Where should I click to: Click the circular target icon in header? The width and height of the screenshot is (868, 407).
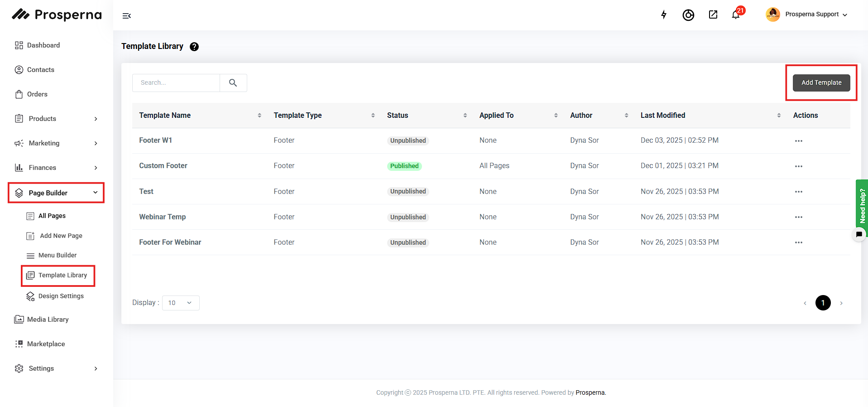point(688,15)
